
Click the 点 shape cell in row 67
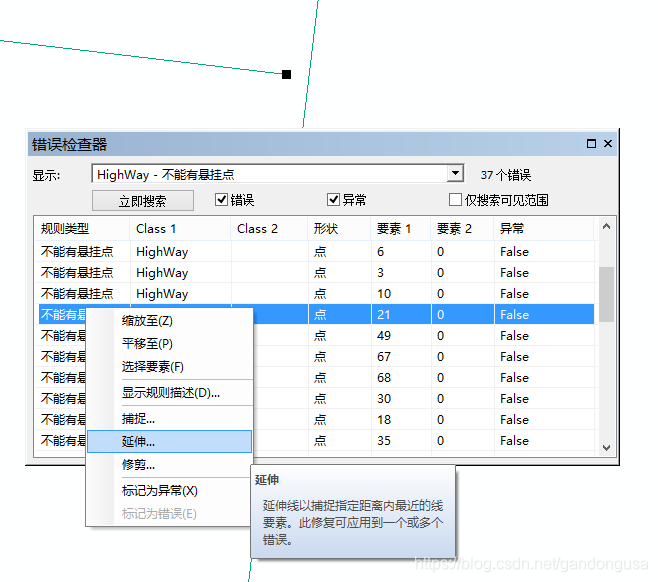[x=339, y=357]
